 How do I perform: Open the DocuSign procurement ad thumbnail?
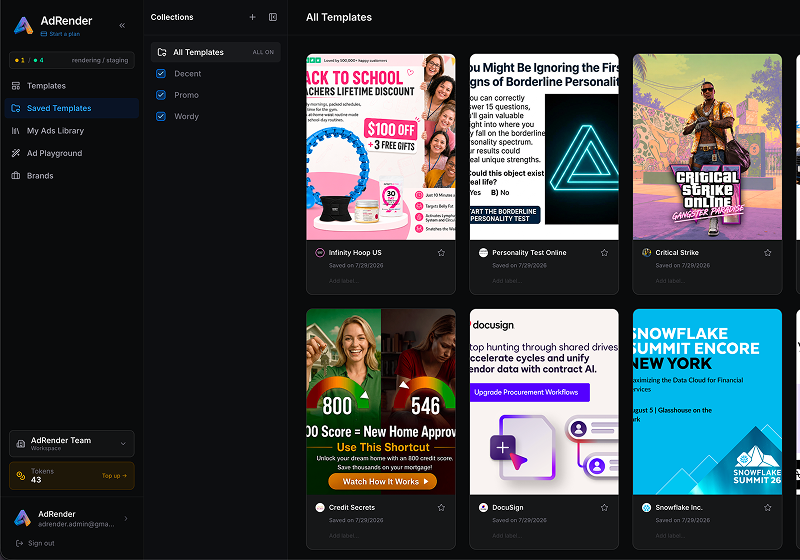pyautogui.click(x=544, y=402)
